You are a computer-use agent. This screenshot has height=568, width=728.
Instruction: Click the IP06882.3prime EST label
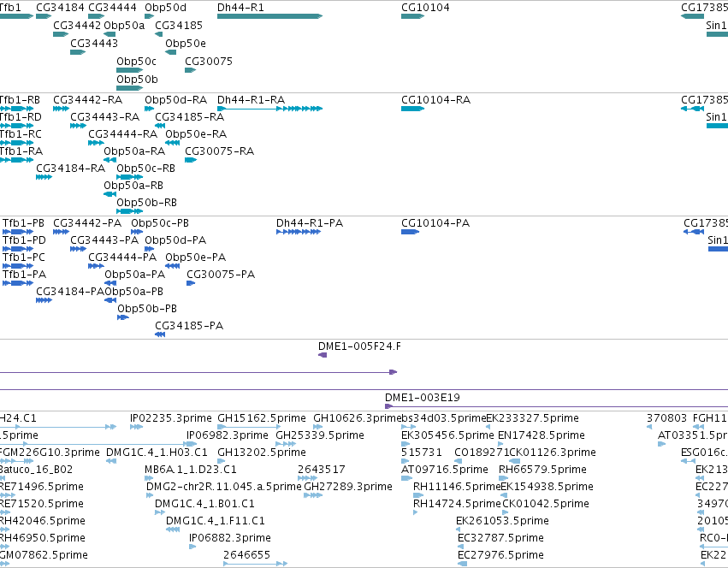[230, 540]
